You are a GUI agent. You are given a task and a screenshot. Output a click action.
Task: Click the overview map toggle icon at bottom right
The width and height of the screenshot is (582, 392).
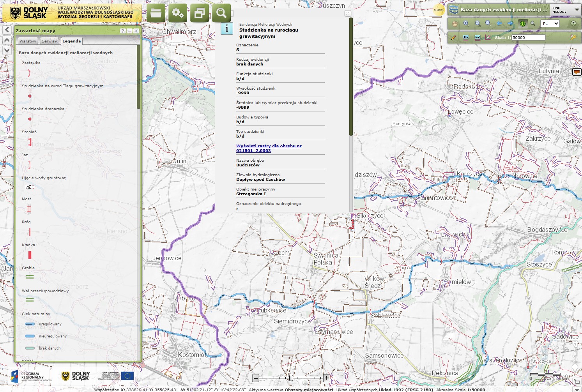[x=577, y=381]
